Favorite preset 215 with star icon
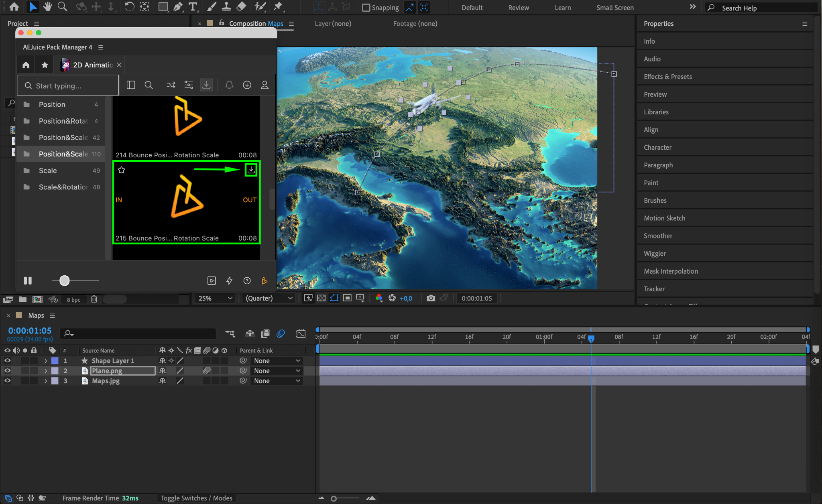Image resolution: width=822 pixels, height=504 pixels. [x=122, y=170]
